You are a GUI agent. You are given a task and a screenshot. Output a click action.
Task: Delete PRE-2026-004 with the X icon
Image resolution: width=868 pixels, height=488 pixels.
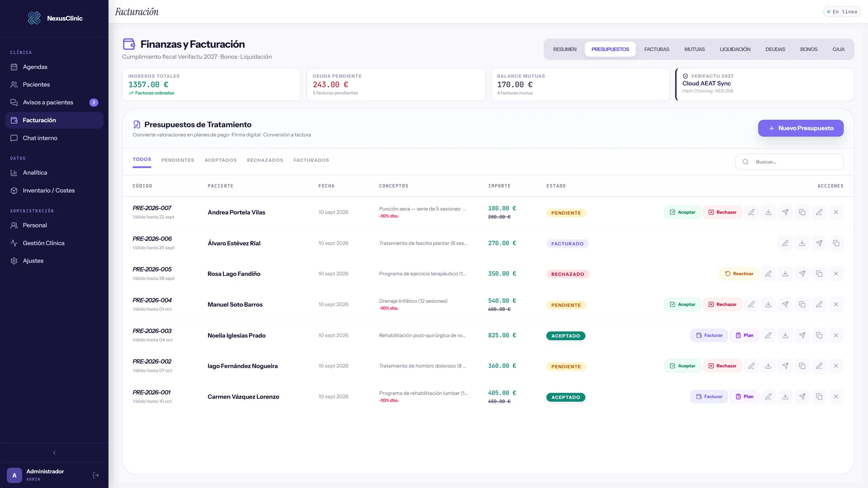click(x=836, y=305)
